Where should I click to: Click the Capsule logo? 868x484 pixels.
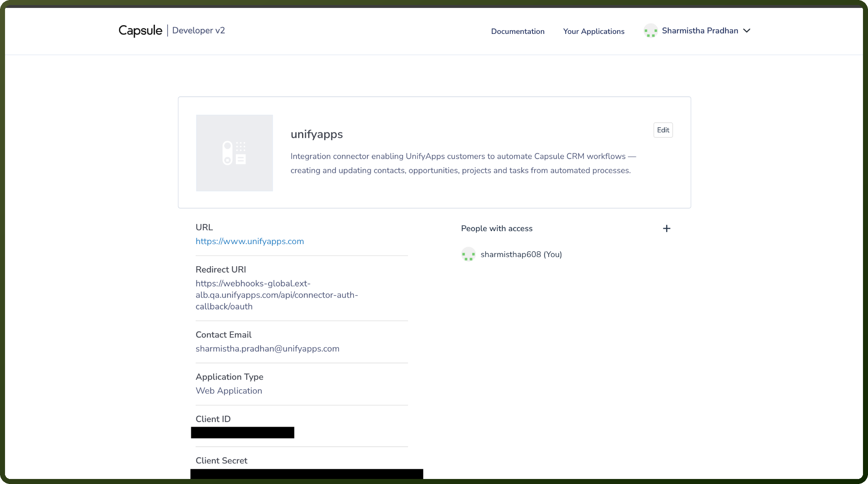[x=140, y=31]
